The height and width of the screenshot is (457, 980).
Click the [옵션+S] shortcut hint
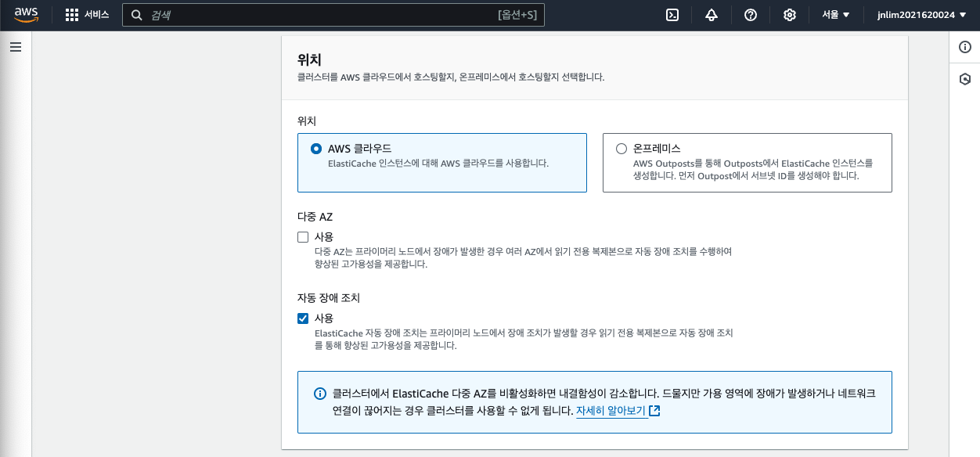pos(517,15)
